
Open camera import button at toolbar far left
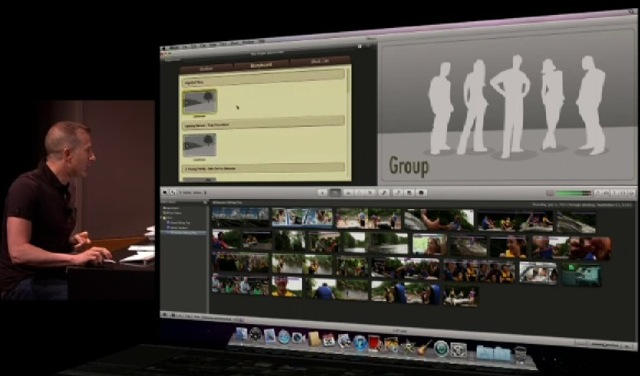tap(164, 192)
